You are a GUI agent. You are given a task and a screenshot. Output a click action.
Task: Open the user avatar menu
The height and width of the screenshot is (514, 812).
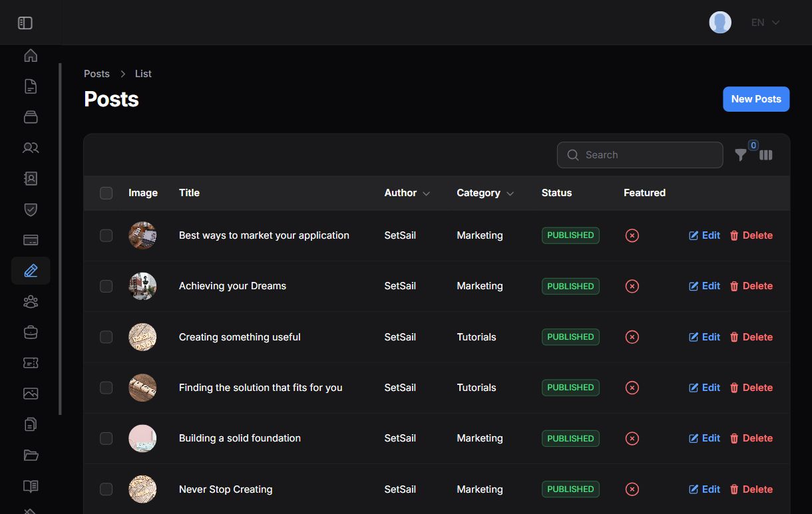[x=720, y=23]
